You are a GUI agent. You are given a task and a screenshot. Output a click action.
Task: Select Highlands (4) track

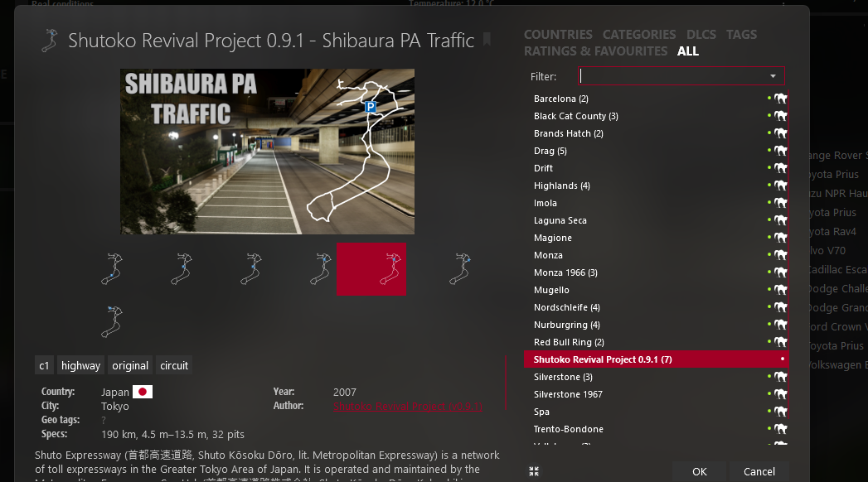coord(656,186)
